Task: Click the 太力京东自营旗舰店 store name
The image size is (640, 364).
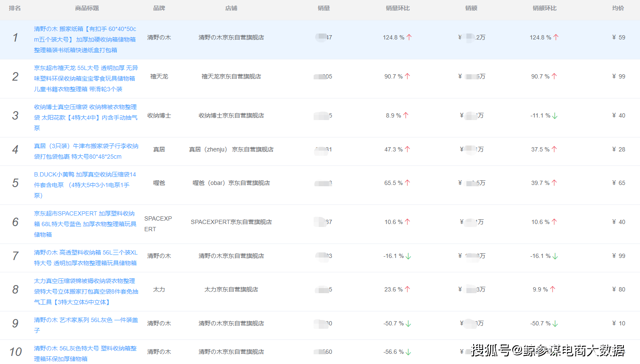Action: tap(231, 289)
